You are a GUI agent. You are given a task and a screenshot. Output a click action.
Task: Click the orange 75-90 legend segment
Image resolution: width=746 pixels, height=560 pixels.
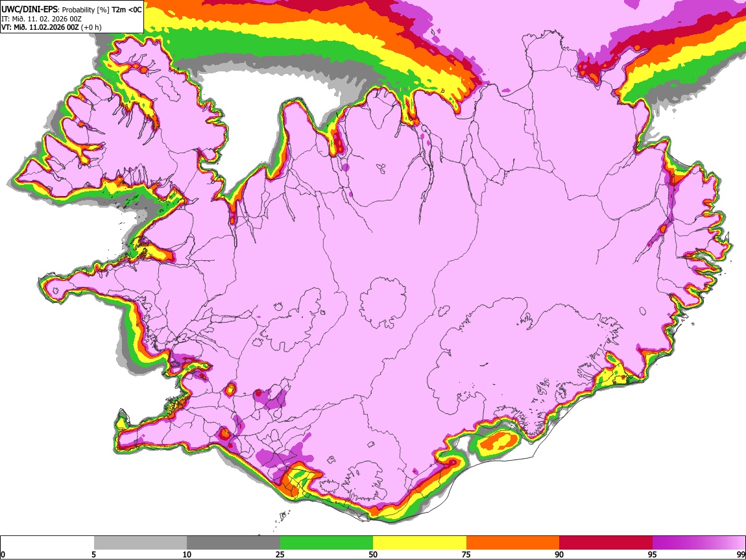coord(512,543)
